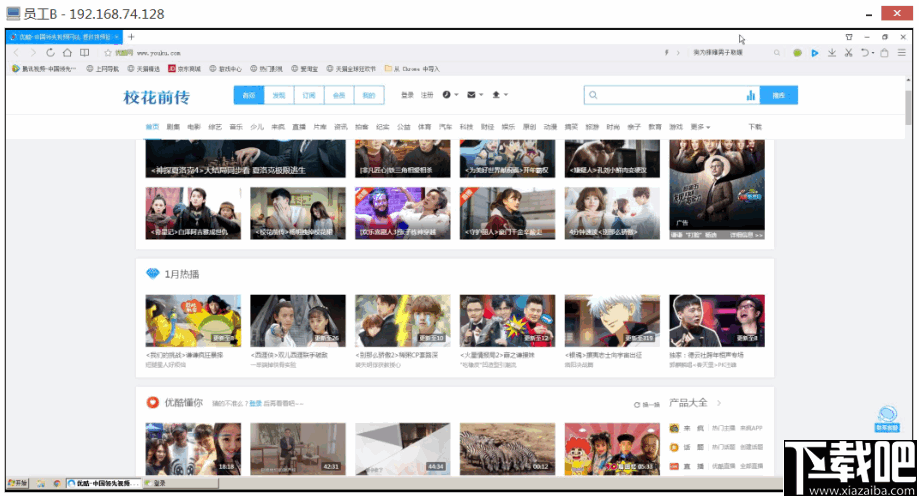Open a new tab with plus button
Viewport: 919px width, 496px height.
[131, 36]
